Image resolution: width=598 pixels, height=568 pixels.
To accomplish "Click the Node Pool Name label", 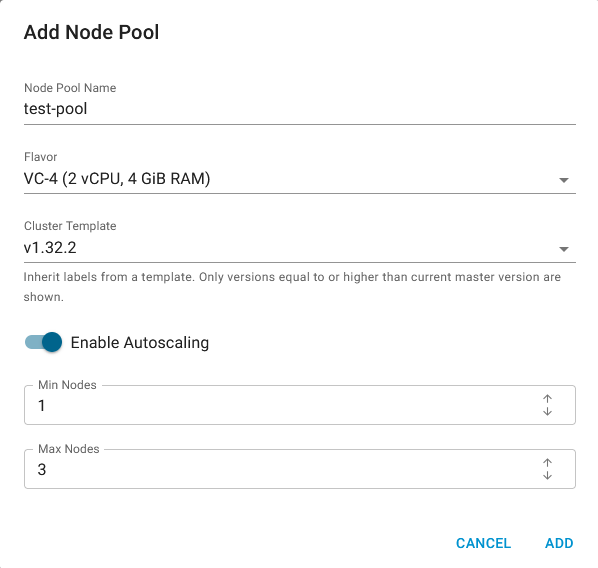I will coord(70,88).
